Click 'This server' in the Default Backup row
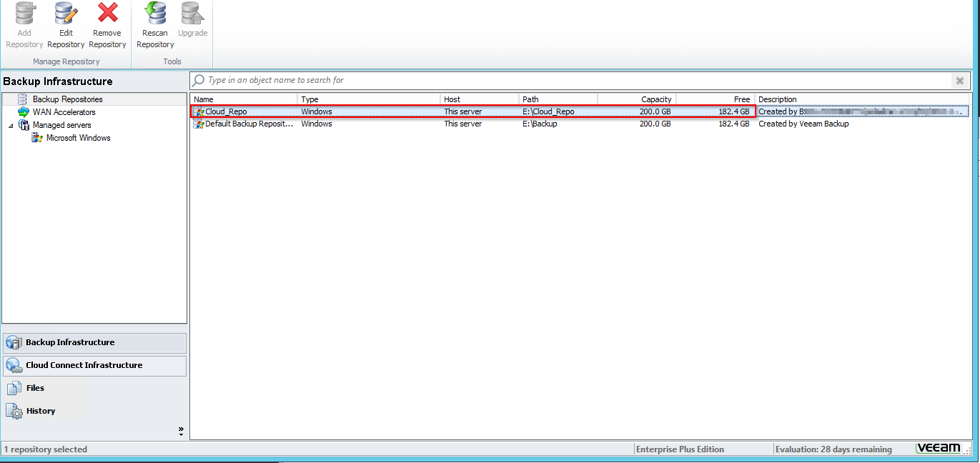980x463 pixels. 463,124
